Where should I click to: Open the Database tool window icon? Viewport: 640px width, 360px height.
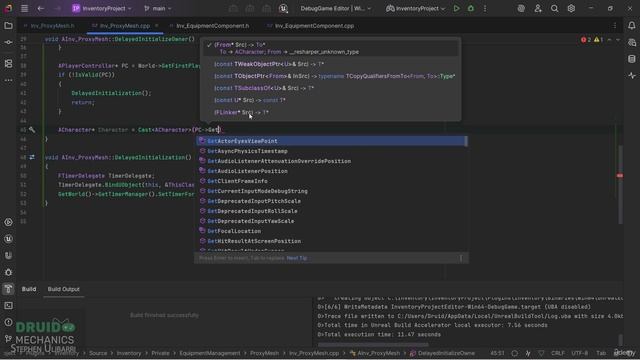(x=631, y=59)
